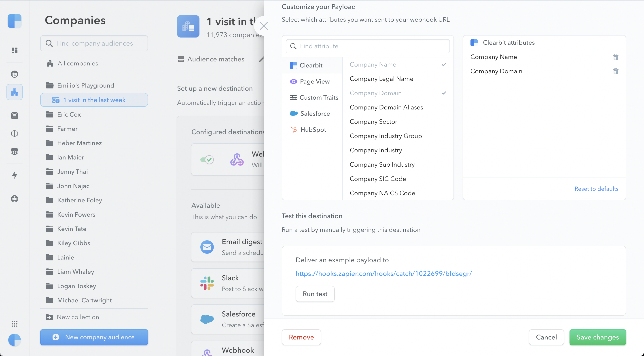Open the database/forms sidebar icon
This screenshot has height=356, width=644.
point(15,116)
